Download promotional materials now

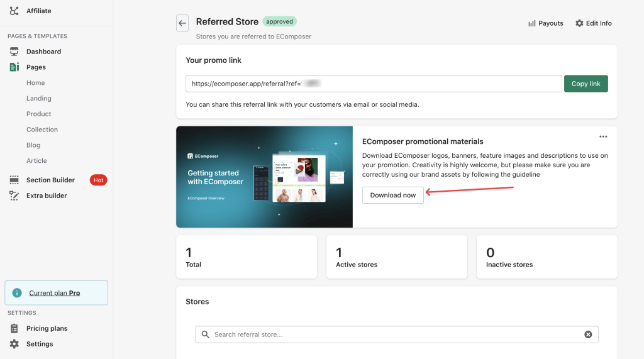pyautogui.click(x=392, y=195)
